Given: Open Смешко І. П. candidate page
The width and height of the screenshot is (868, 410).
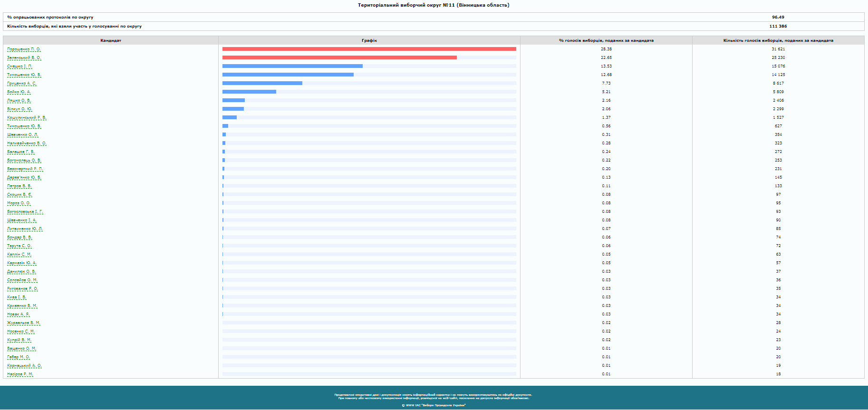Looking at the screenshot, I should pyautogui.click(x=19, y=67).
